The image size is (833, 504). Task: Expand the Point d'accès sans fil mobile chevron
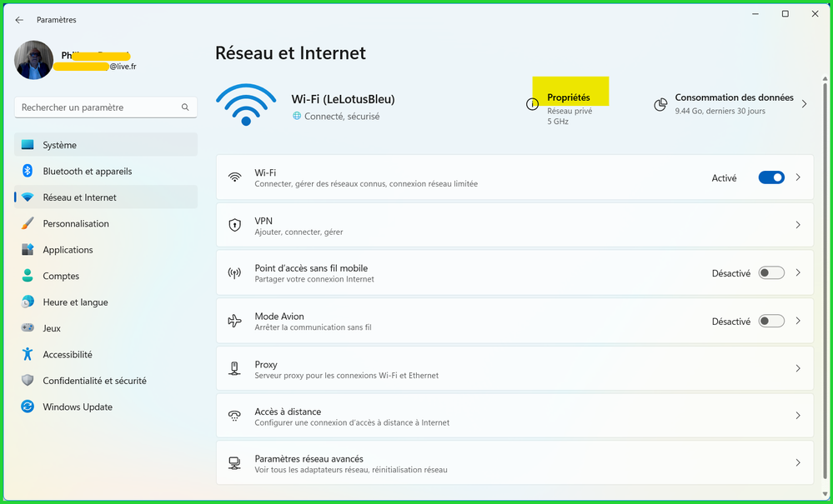coord(798,272)
